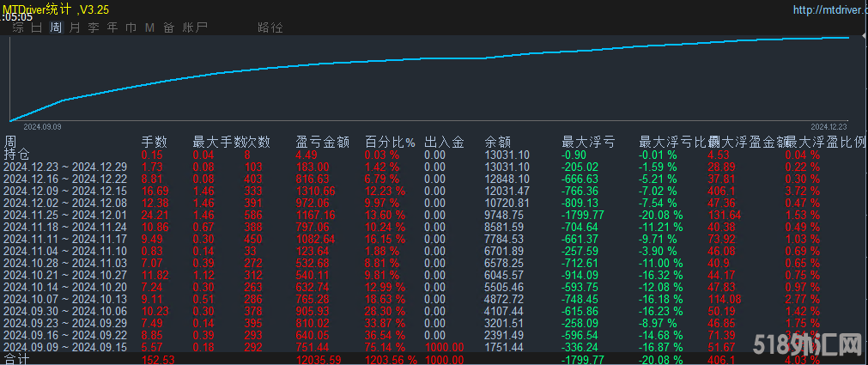Click percentage value 75.14 %
This screenshot has width=868, height=365.
pos(385,347)
